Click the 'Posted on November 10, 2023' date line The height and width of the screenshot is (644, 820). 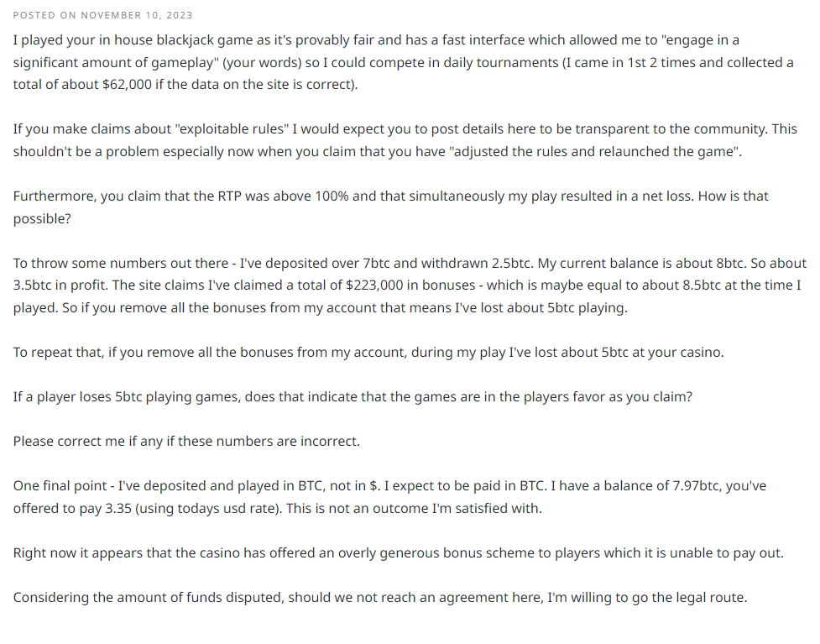point(102,15)
